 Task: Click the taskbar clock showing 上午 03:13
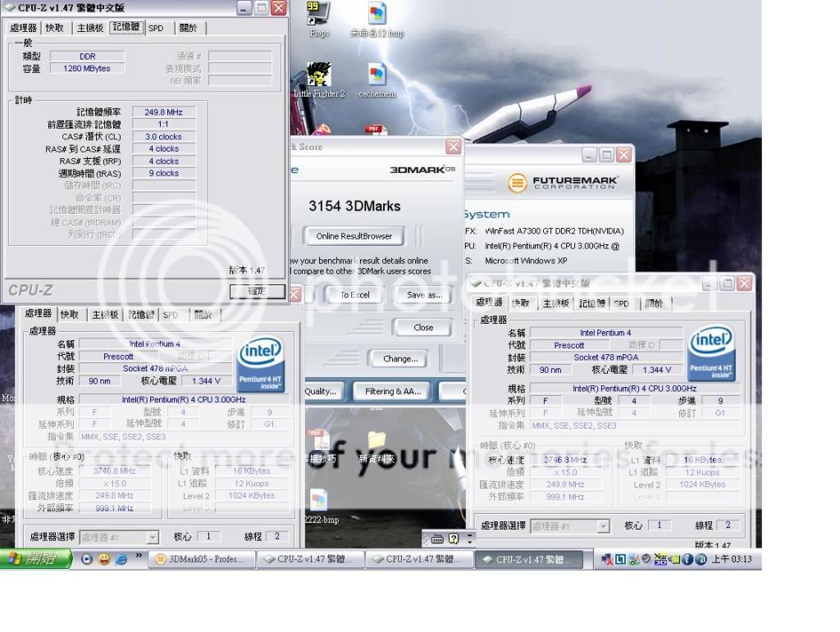732,559
